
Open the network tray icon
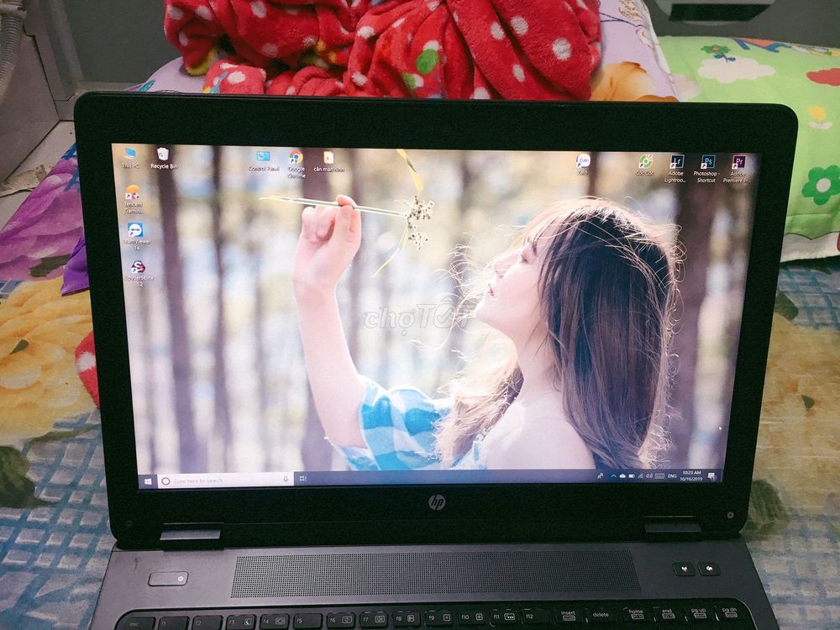point(641,475)
